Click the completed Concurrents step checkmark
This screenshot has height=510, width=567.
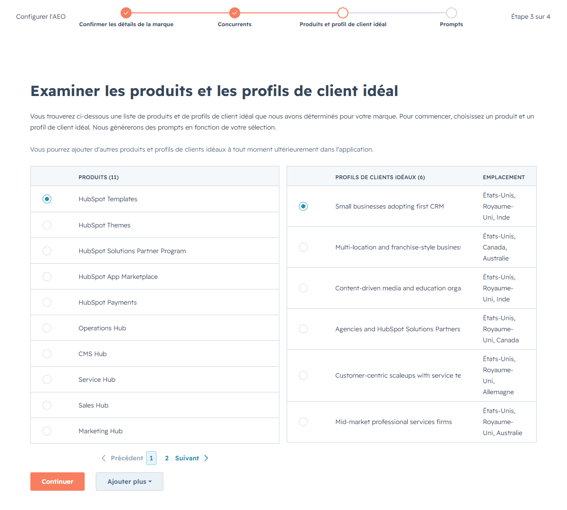tap(234, 13)
